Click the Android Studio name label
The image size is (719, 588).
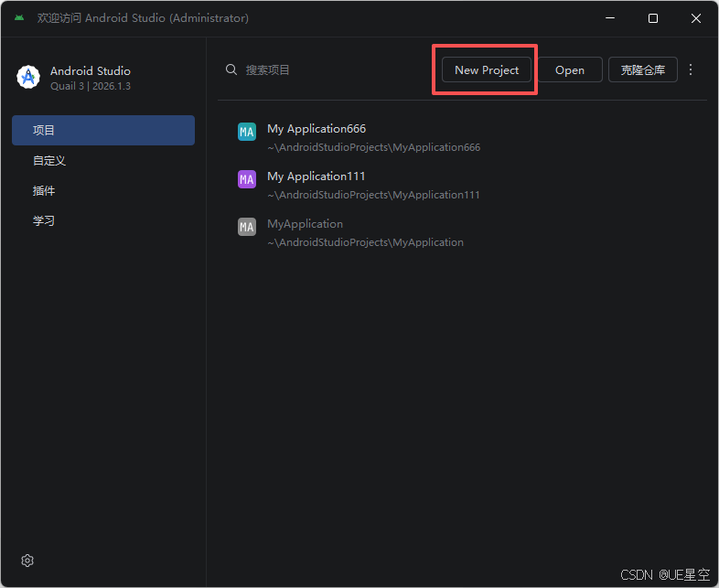click(x=91, y=71)
